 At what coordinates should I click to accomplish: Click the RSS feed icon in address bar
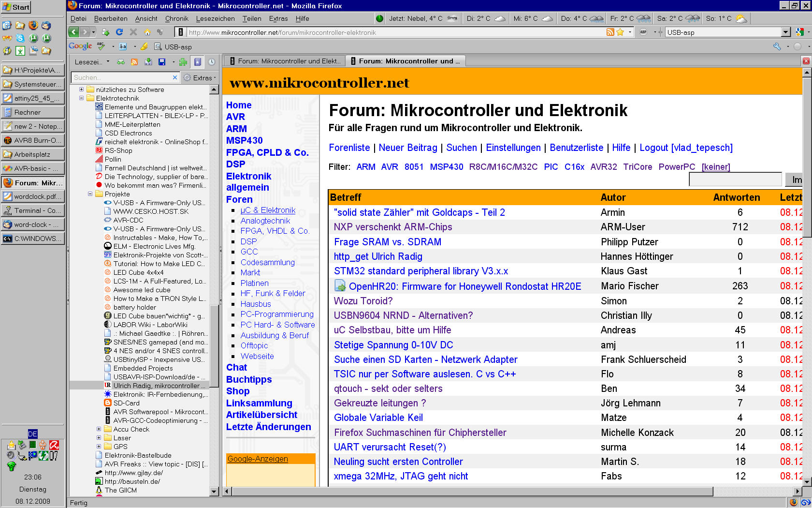point(610,32)
